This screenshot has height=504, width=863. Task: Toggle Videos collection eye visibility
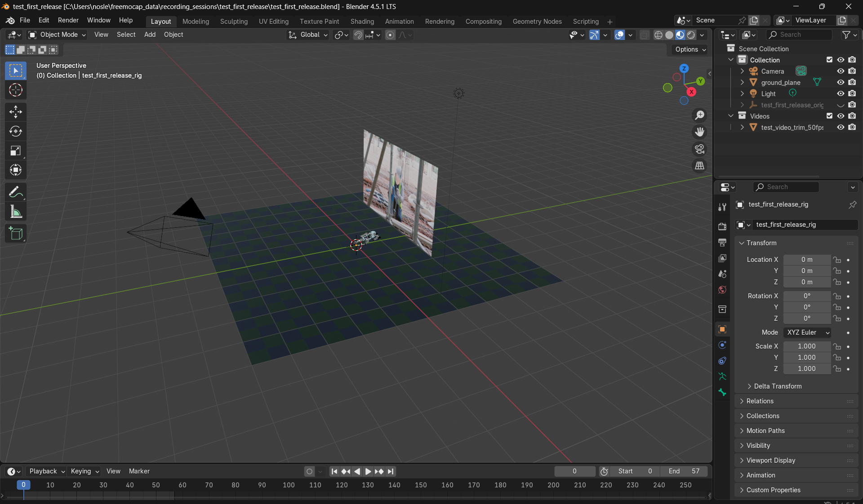[x=841, y=116]
